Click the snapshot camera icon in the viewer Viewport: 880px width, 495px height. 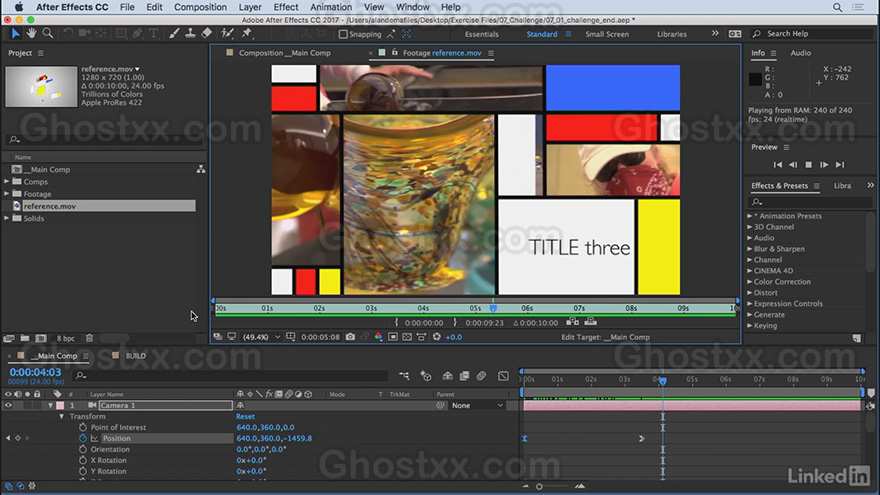tap(350, 337)
